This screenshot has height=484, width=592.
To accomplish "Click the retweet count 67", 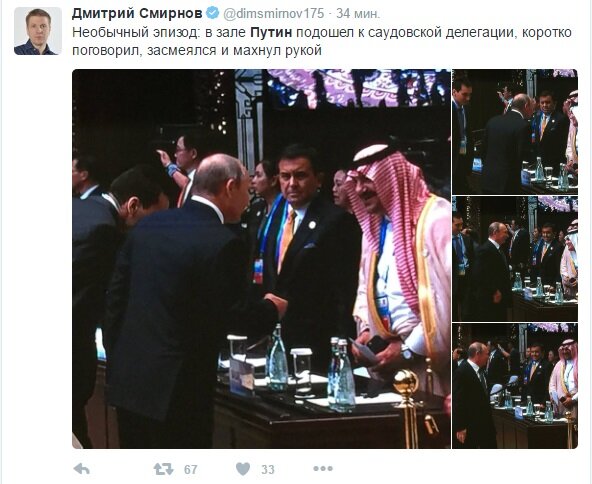I will click(191, 470).
